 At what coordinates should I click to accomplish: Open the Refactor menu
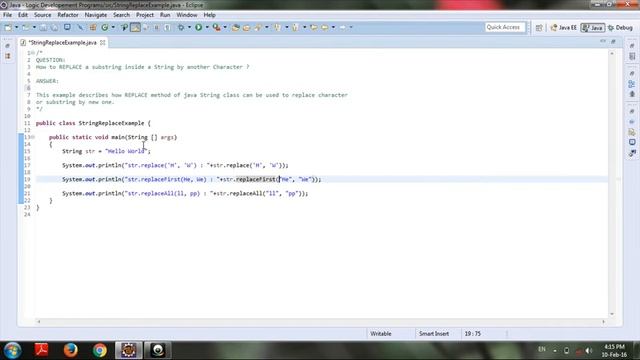(x=68, y=15)
